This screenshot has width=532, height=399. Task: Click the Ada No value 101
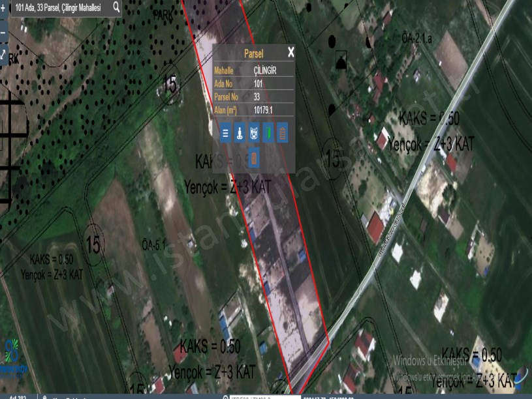point(258,83)
